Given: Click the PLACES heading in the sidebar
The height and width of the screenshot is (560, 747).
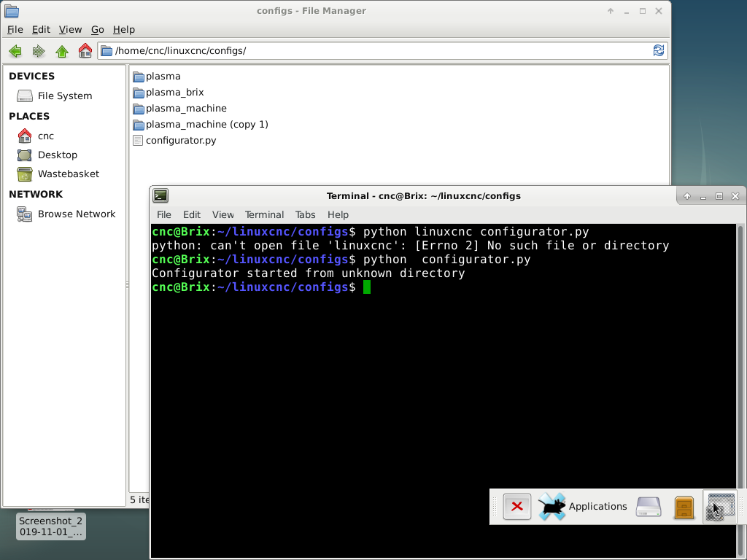Looking at the screenshot, I should pyautogui.click(x=28, y=116).
